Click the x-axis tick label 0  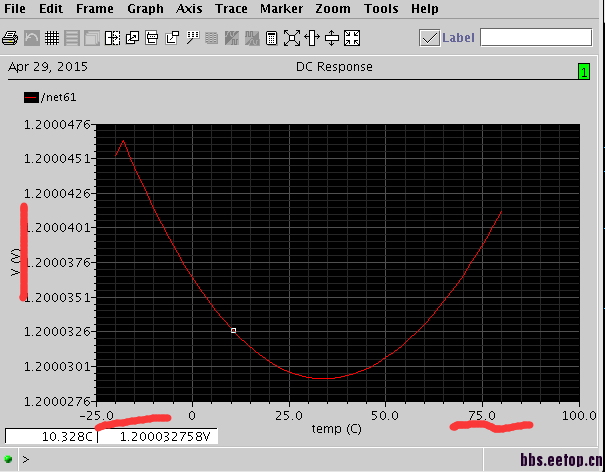(193, 416)
